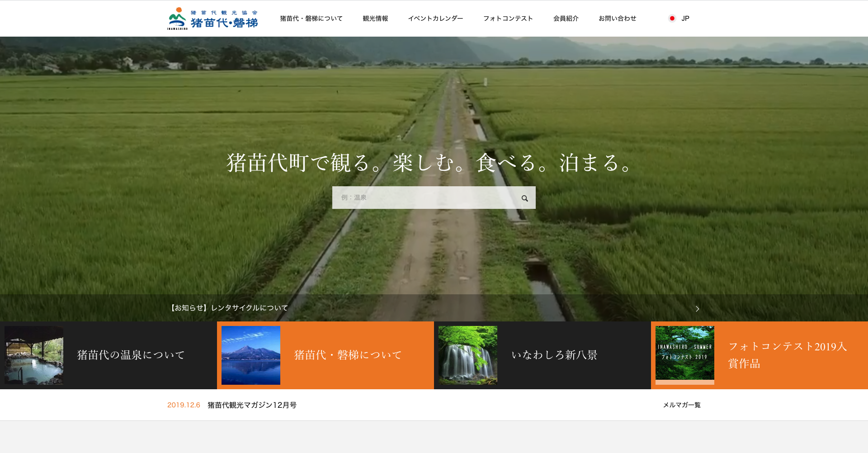Click the search field with 例：温泉 placeholder
Screen dimensions: 868x453
point(425,198)
